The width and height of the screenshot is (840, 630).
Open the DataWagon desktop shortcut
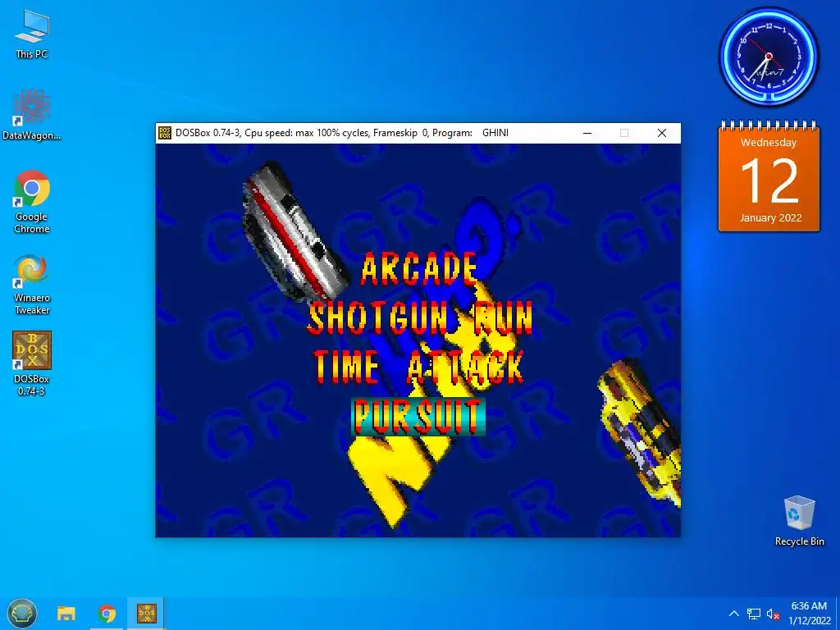click(32, 115)
